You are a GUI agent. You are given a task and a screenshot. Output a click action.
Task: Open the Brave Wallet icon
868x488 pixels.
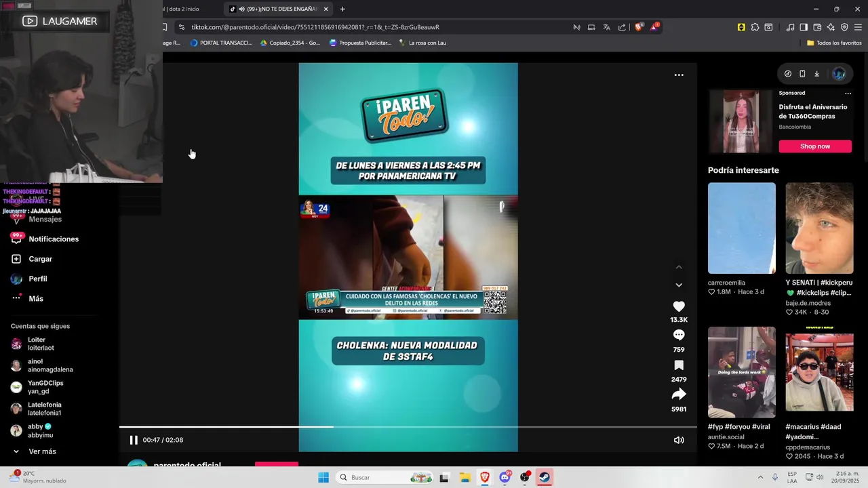[x=817, y=27]
